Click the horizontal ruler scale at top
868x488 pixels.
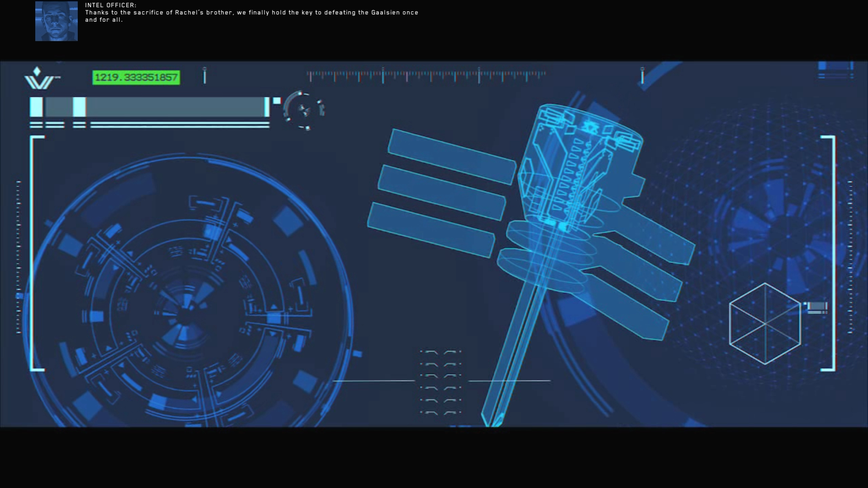pyautogui.click(x=426, y=75)
